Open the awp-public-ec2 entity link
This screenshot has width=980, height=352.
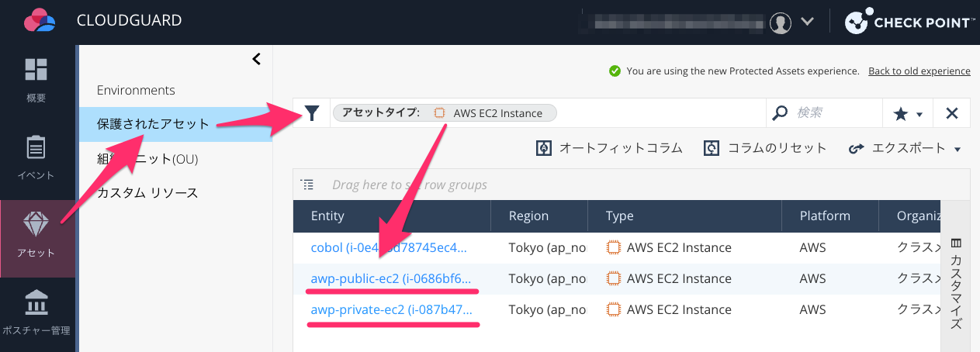point(390,278)
